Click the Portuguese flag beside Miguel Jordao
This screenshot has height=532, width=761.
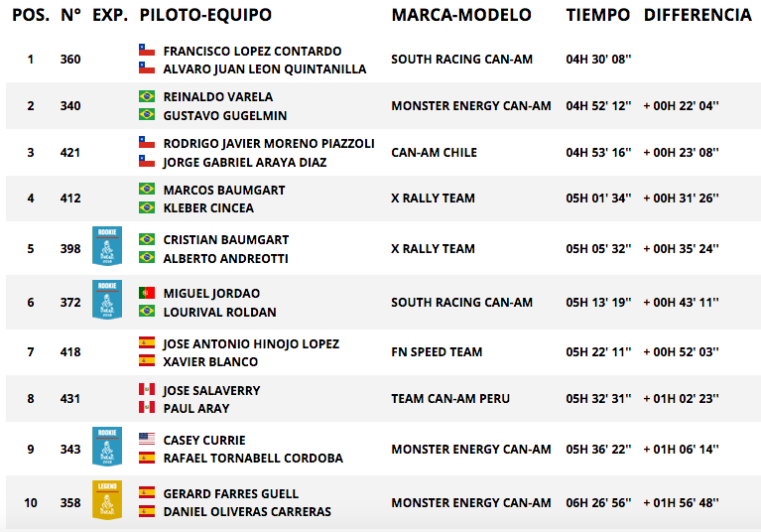tap(147, 293)
